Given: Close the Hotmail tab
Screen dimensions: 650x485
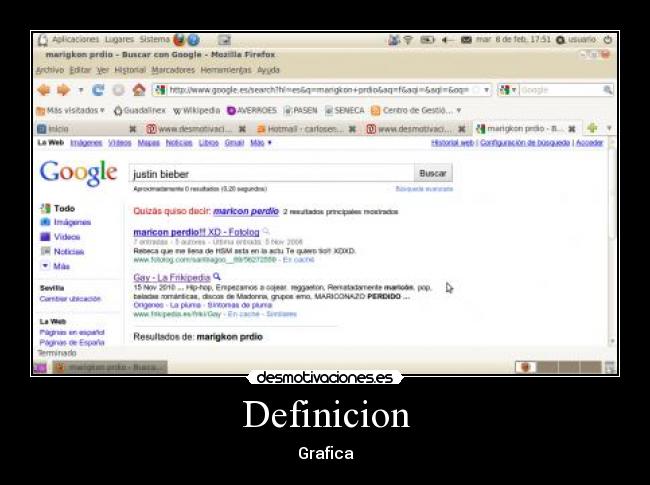Looking at the screenshot, I should tap(352, 129).
